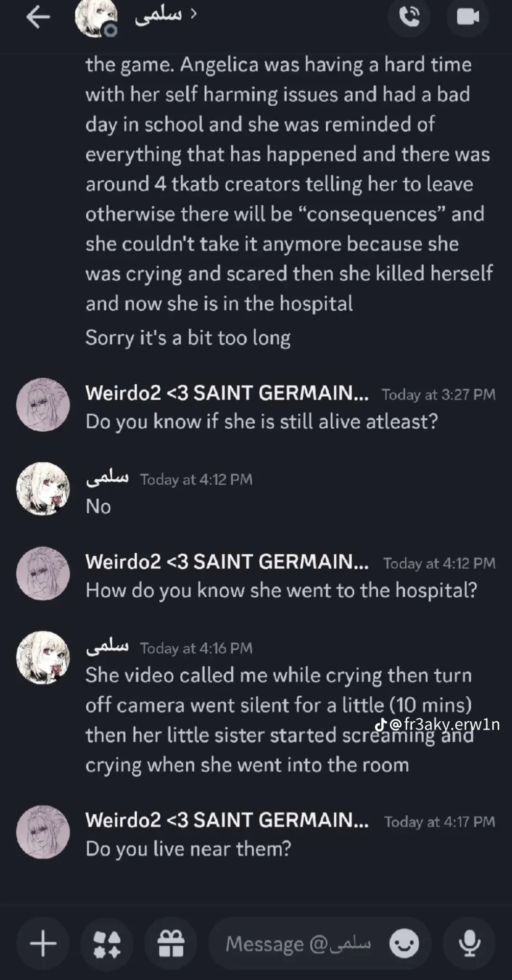Image resolution: width=512 pixels, height=980 pixels.
Task: Tap sender avatar on the 'No' message
Action: [43, 489]
